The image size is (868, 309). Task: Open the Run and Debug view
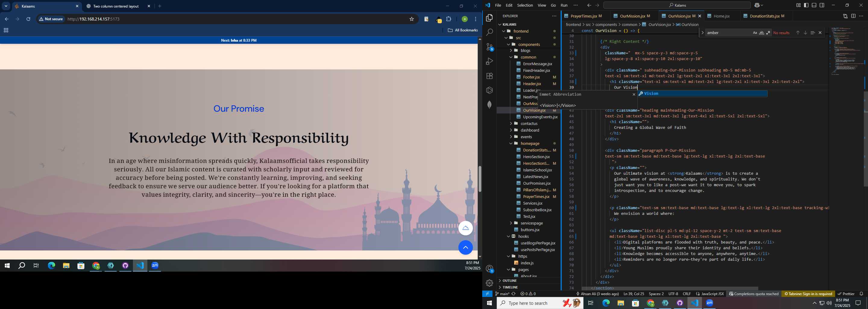tap(489, 61)
